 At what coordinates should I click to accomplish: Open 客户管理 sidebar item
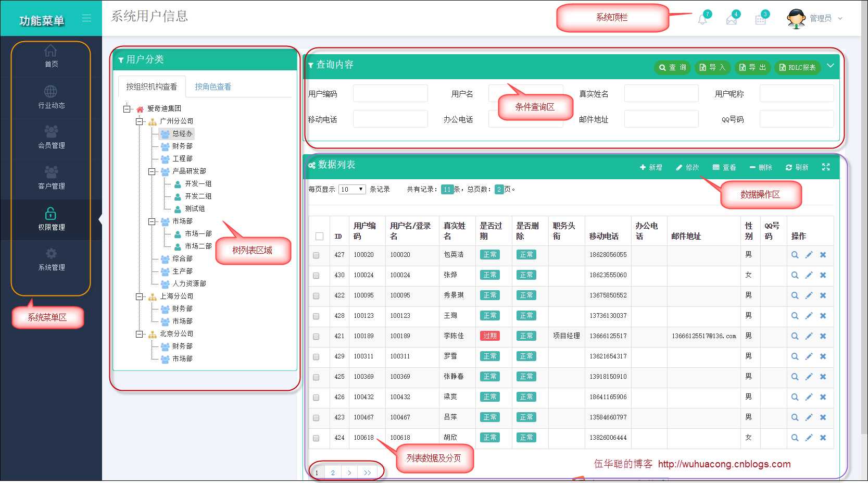51,178
